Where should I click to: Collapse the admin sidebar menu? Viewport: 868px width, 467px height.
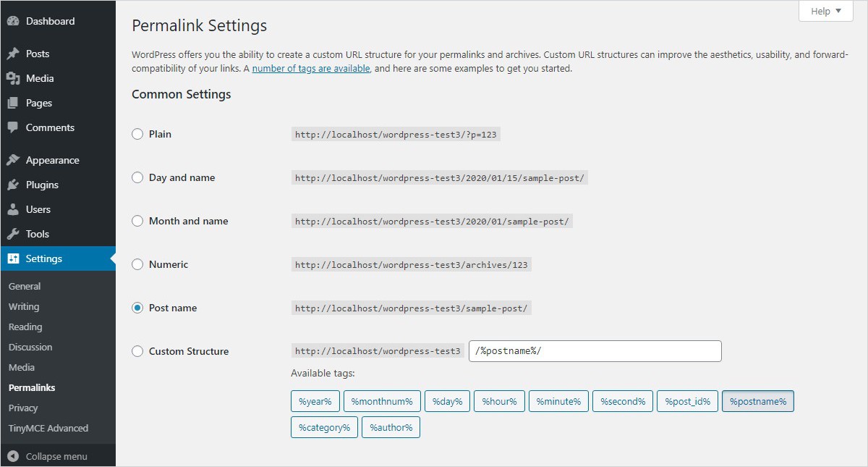pos(48,456)
